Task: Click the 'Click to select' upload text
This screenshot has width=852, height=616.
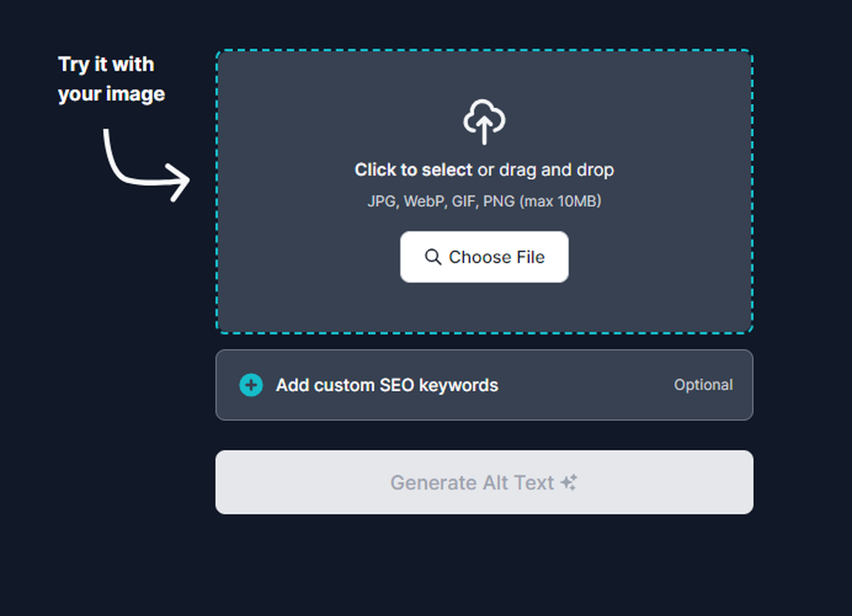Action: click(414, 170)
